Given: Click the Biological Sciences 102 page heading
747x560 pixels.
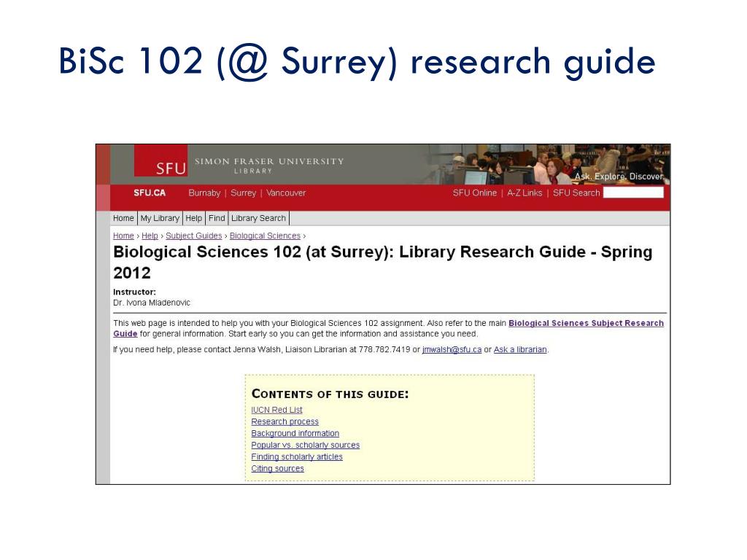Looking at the screenshot, I should 382,262.
